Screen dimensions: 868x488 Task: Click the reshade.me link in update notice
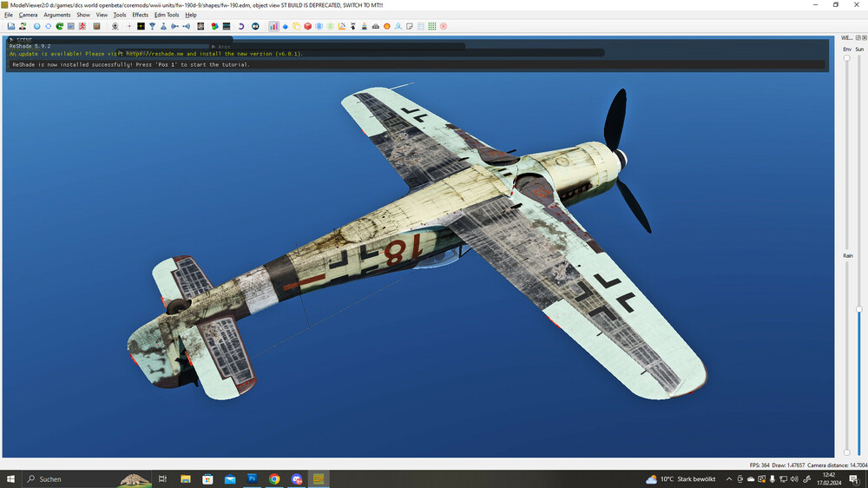click(x=155, y=54)
